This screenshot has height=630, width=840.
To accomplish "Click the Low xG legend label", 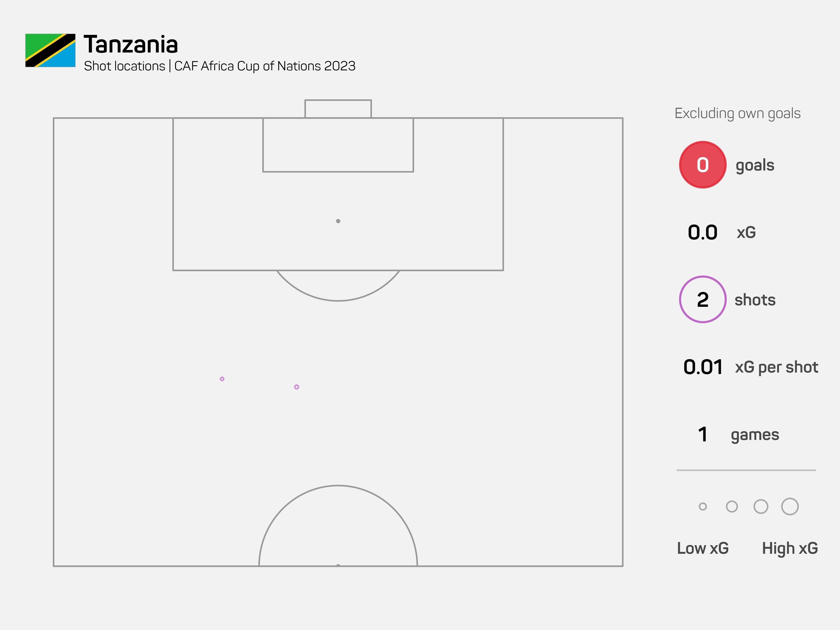I will click(x=703, y=548).
